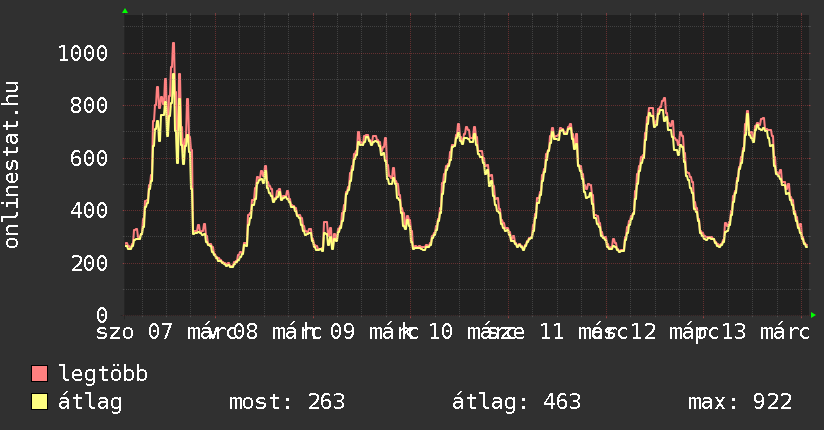Click the pink legtöbb legend swatch
Screen dimensions: 824x430
(x=40, y=375)
